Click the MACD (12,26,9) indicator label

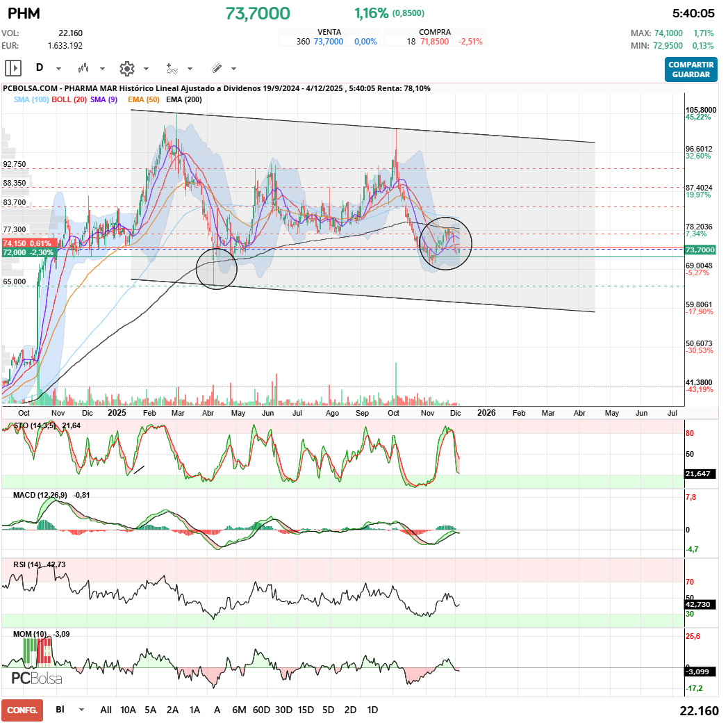click(x=40, y=495)
